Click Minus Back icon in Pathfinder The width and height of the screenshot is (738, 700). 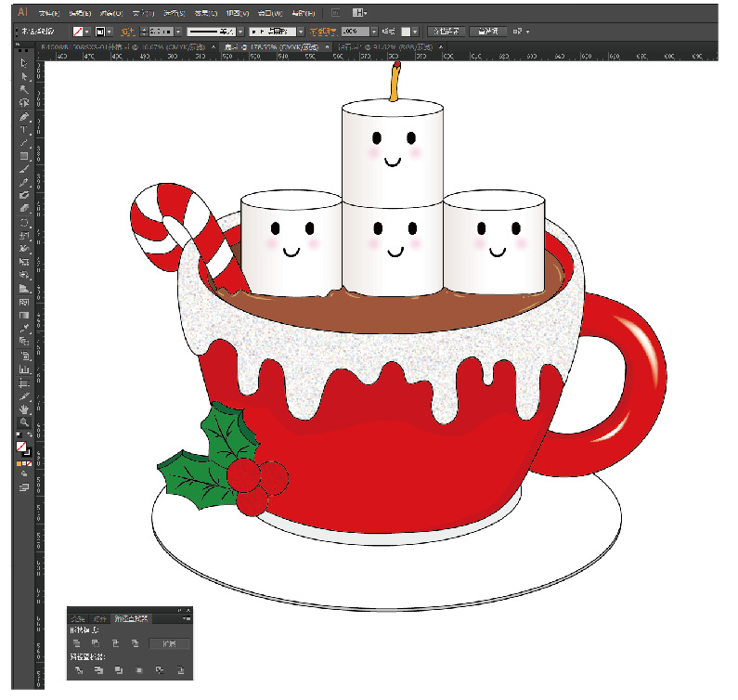tap(180, 669)
